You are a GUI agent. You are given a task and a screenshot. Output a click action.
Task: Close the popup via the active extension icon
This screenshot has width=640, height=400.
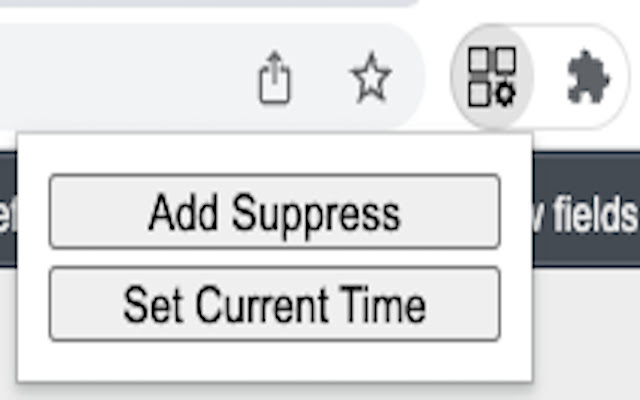tap(492, 77)
